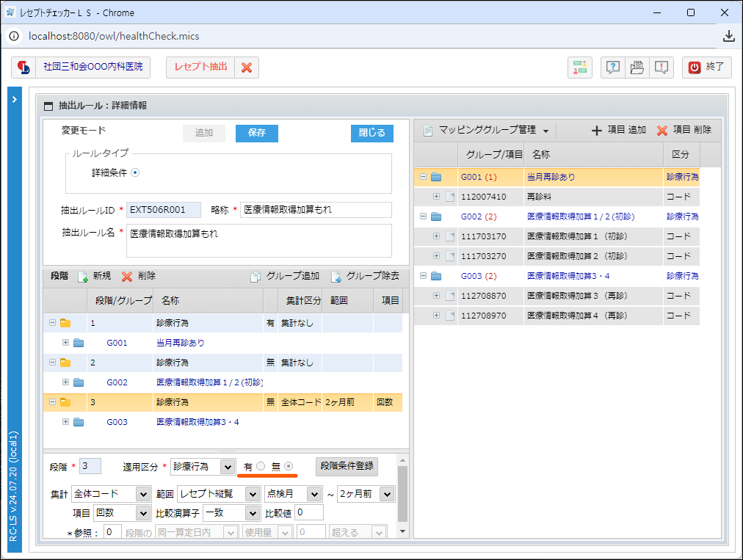
Task: Click the clinic logo icon
Action: tap(23, 68)
